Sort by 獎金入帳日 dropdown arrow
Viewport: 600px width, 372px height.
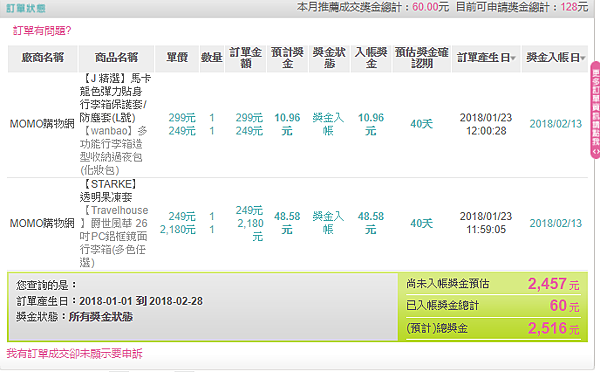[x=583, y=58]
